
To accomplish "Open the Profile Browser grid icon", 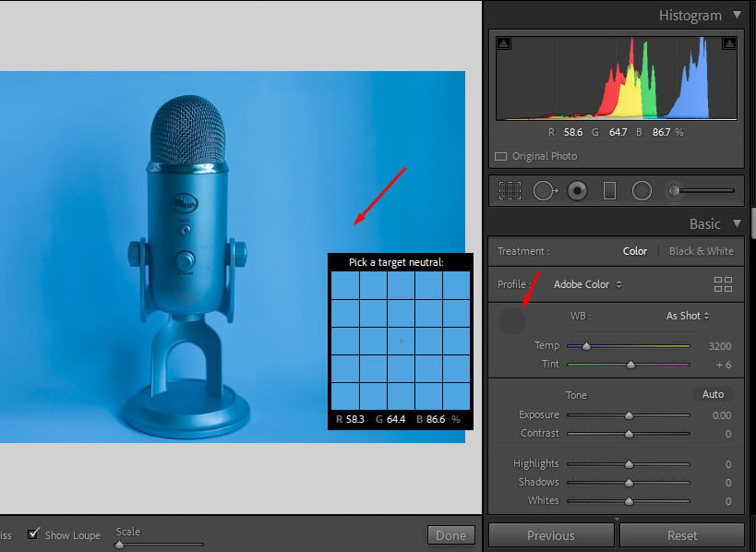I will point(723,284).
